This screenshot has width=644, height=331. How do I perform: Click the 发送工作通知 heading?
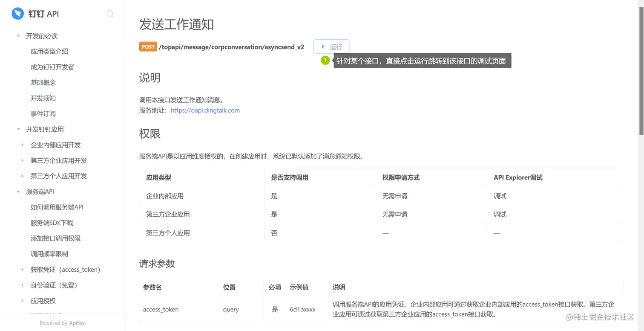pos(176,24)
